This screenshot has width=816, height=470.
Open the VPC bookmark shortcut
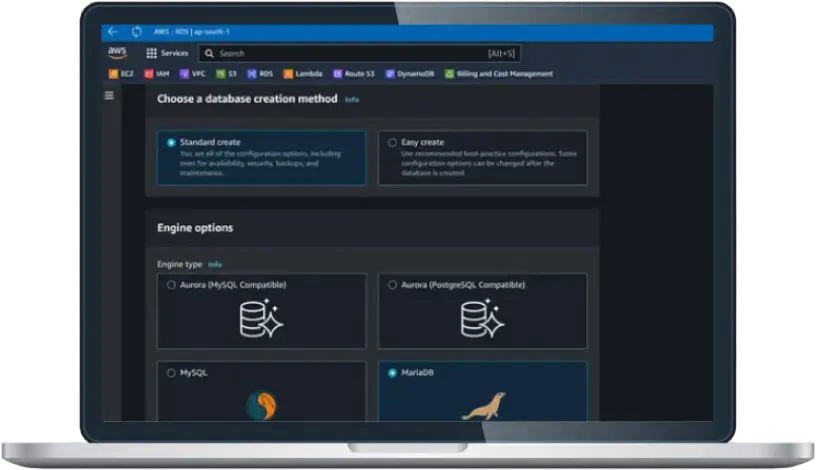point(193,74)
